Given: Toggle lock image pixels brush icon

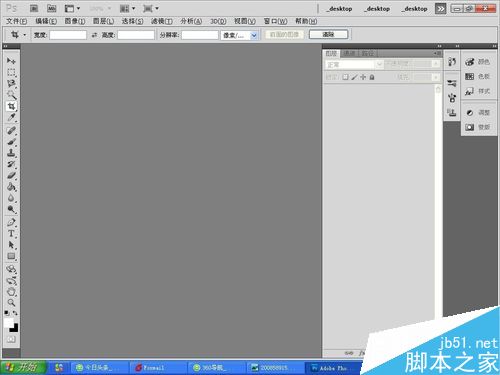Looking at the screenshot, I should pyautogui.click(x=354, y=77).
